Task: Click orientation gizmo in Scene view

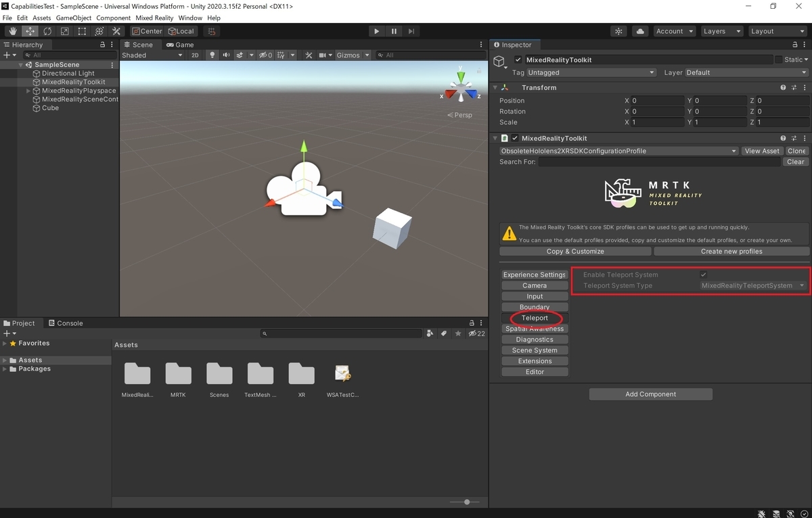Action: click(461, 88)
